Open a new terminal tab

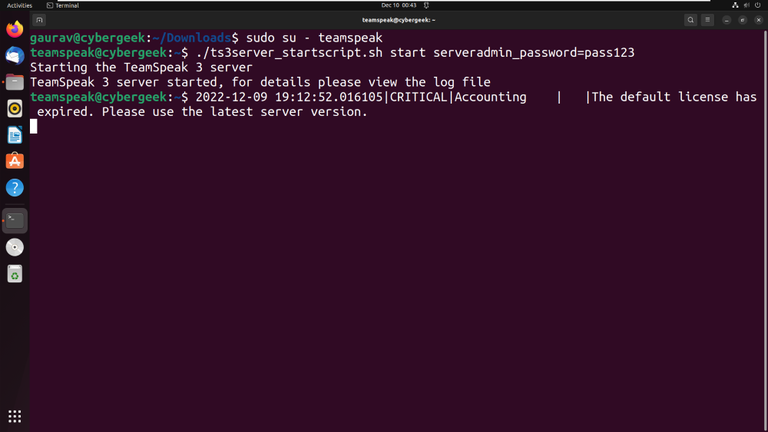39,20
